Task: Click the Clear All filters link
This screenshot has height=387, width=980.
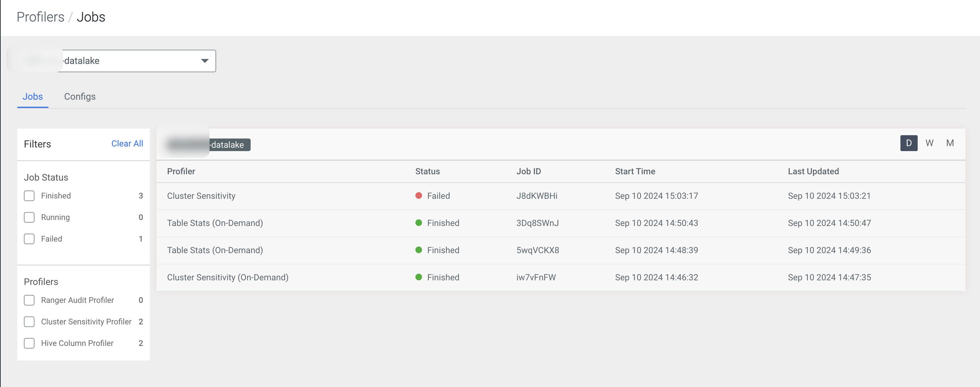Action: click(127, 144)
